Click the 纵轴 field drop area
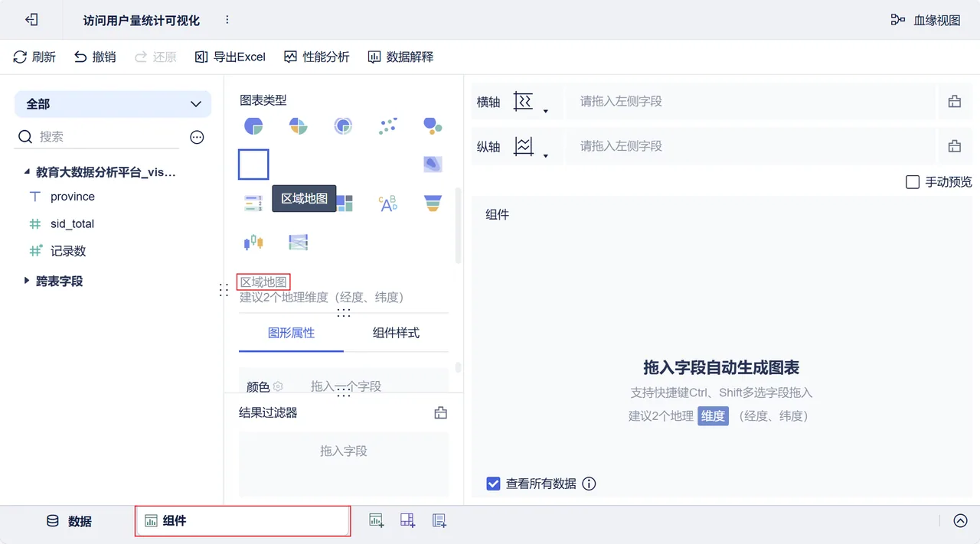Viewport: 980px width, 544px height. [x=750, y=146]
